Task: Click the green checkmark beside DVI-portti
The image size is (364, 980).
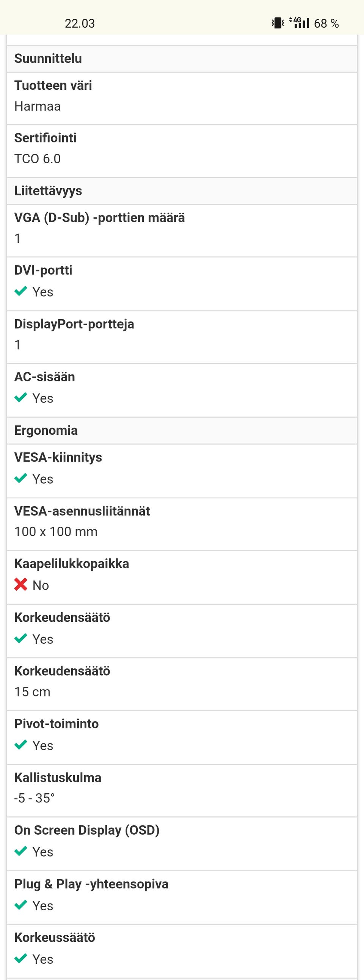Action: [x=21, y=291]
